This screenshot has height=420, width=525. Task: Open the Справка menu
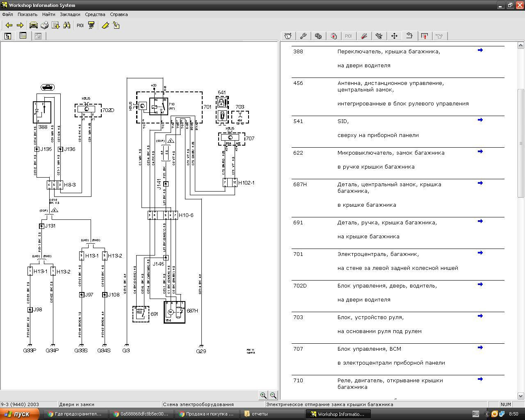(x=119, y=14)
